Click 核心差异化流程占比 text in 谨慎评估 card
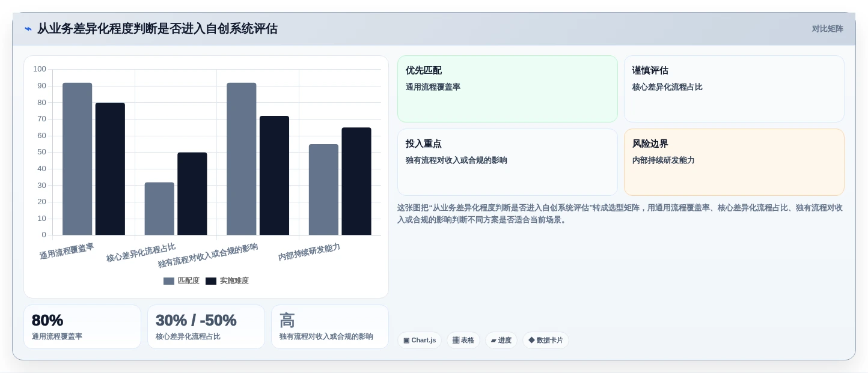This screenshot has width=868, height=373. point(667,87)
